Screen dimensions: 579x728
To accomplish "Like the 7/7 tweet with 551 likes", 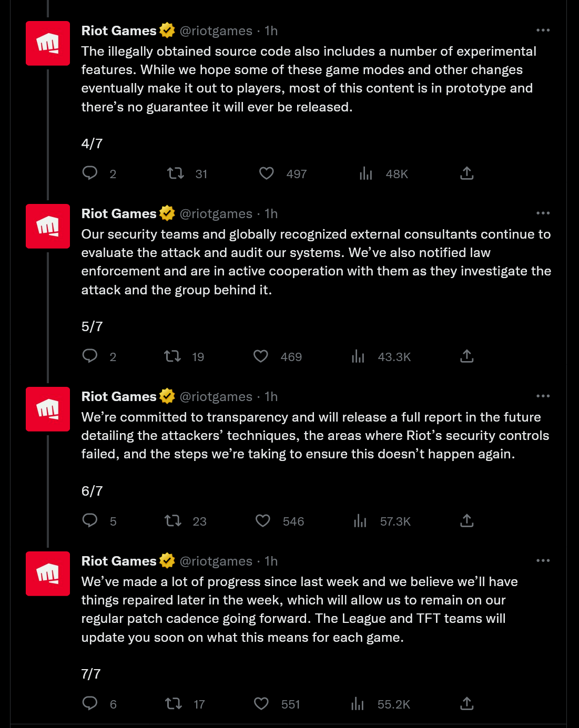I will [261, 703].
